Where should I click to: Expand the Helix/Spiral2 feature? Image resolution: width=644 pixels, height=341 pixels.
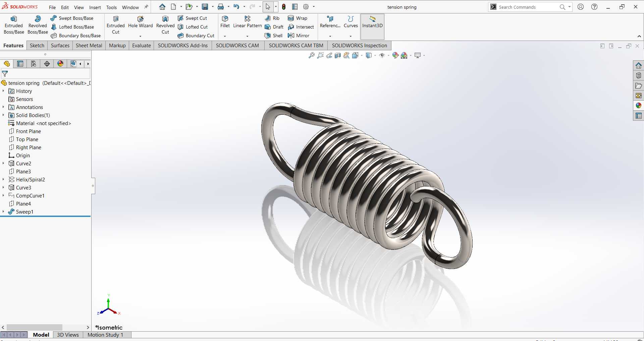point(3,179)
